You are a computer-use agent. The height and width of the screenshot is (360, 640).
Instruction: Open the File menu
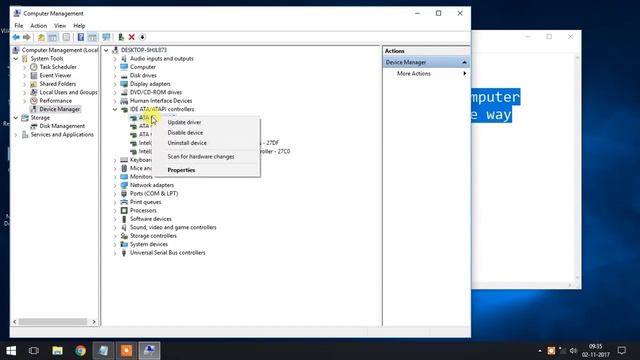click(19, 26)
